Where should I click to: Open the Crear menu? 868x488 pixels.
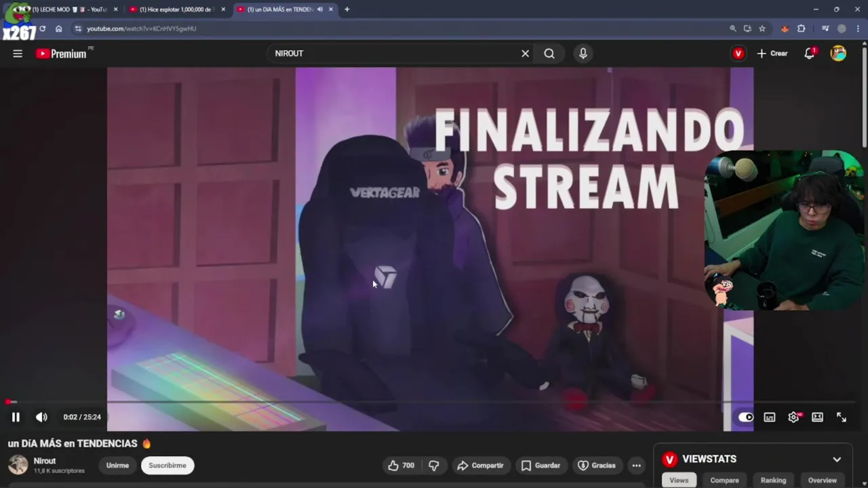[772, 54]
